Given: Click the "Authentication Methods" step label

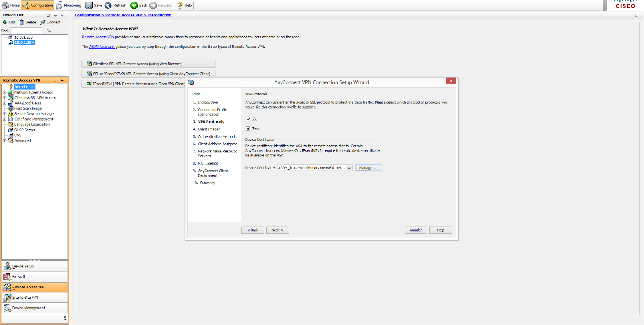Looking at the screenshot, I should click(x=217, y=137).
